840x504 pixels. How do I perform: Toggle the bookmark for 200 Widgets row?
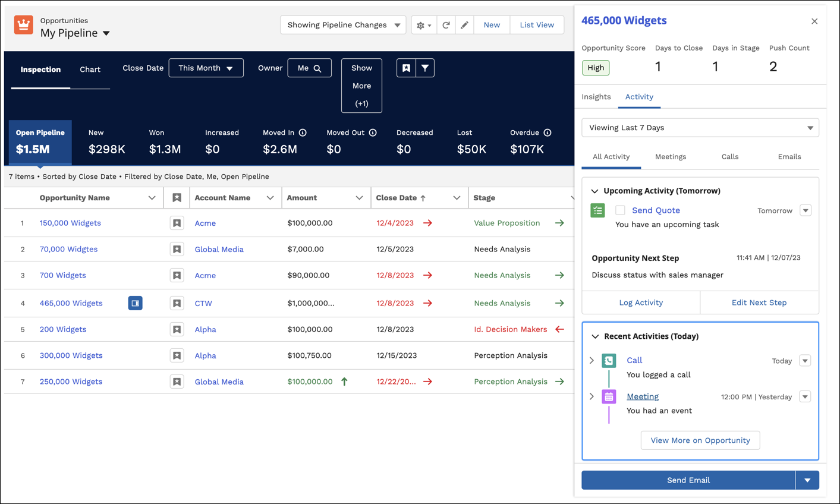pos(177,329)
